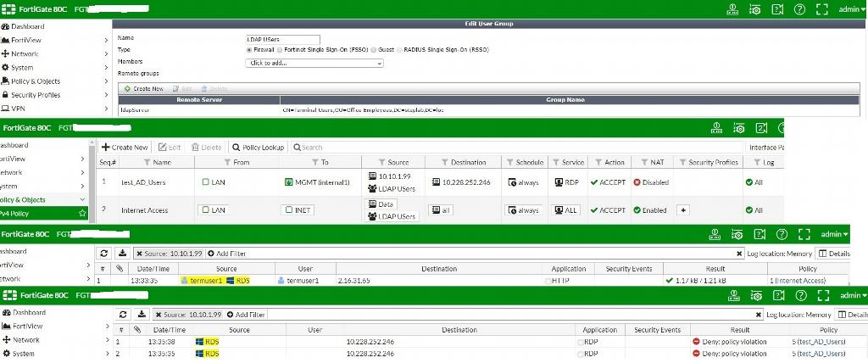Open admin dropdown in termuser1 log view header
868x363 pixels.
(834, 234)
